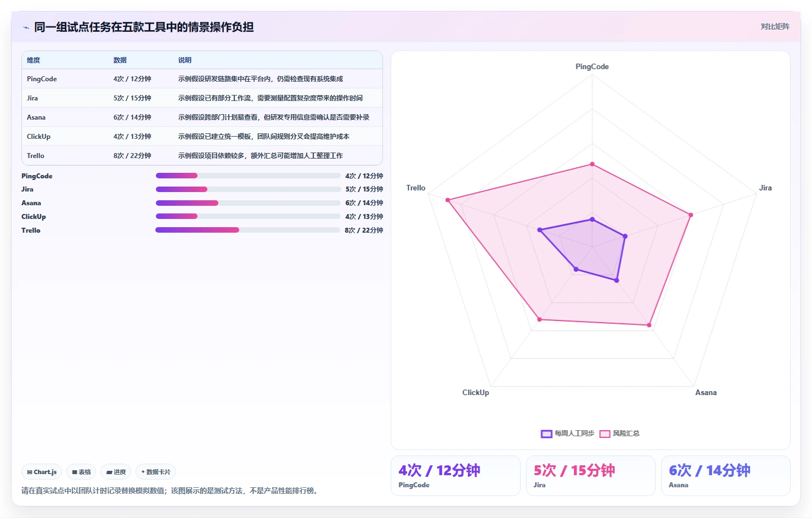Click the Trello progress bar

248,230
